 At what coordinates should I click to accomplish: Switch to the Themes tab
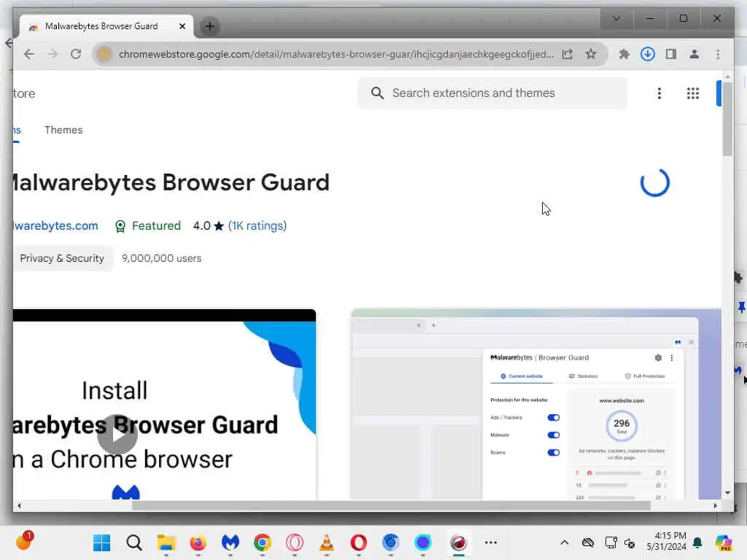click(63, 130)
